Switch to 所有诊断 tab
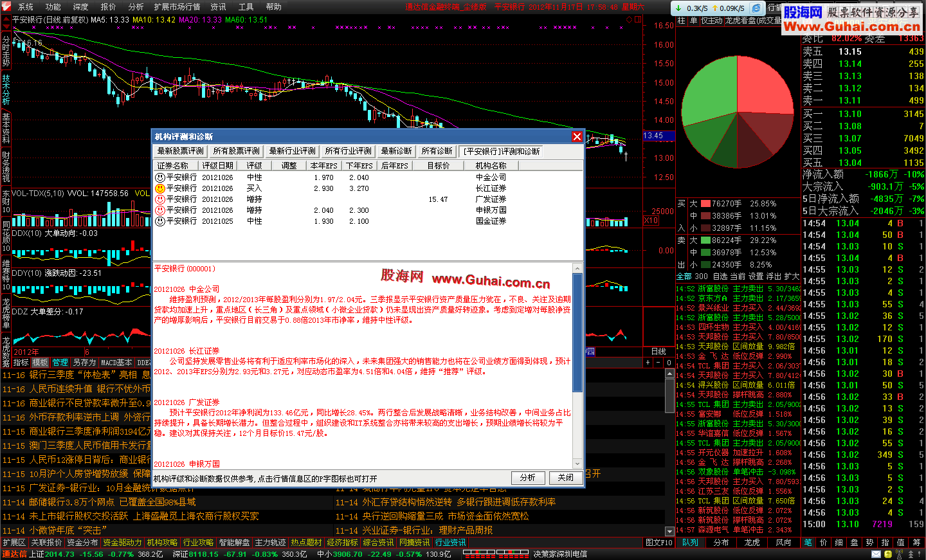Screen dimensions: 926x560 click(x=437, y=151)
